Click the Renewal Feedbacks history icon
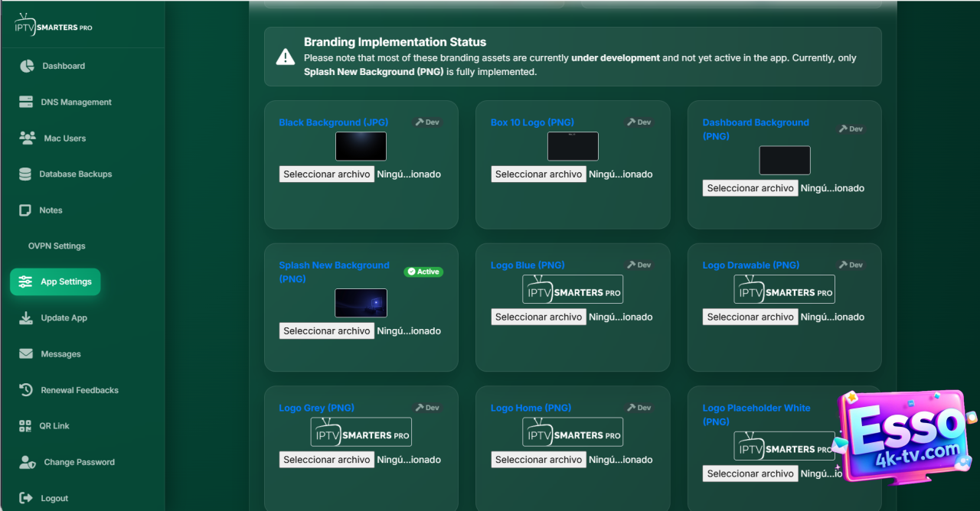Image resolution: width=980 pixels, height=511 pixels. point(26,390)
